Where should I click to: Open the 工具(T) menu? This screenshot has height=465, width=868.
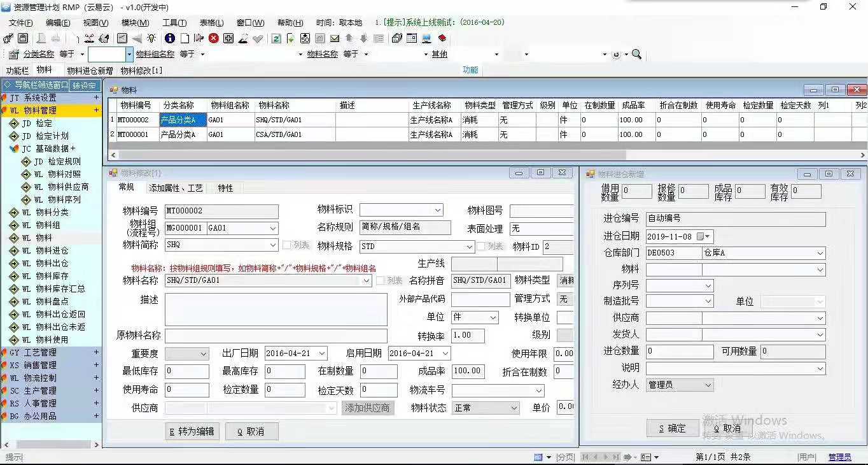point(174,22)
